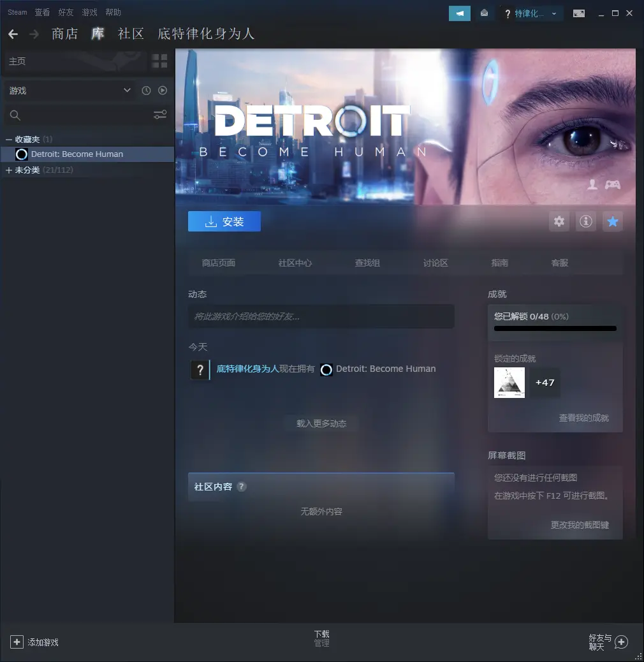Click Detroit: Become Human title in activity
644x662 pixels.
tap(386, 369)
